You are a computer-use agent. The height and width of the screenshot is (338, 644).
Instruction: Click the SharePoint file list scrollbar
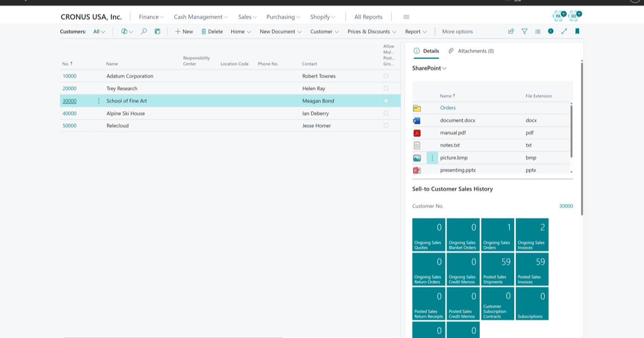pos(571,131)
